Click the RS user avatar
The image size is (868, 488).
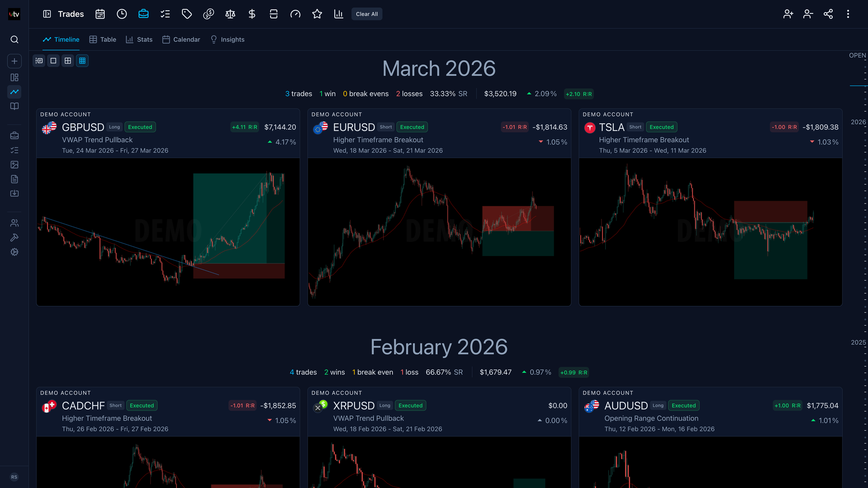[x=14, y=477]
